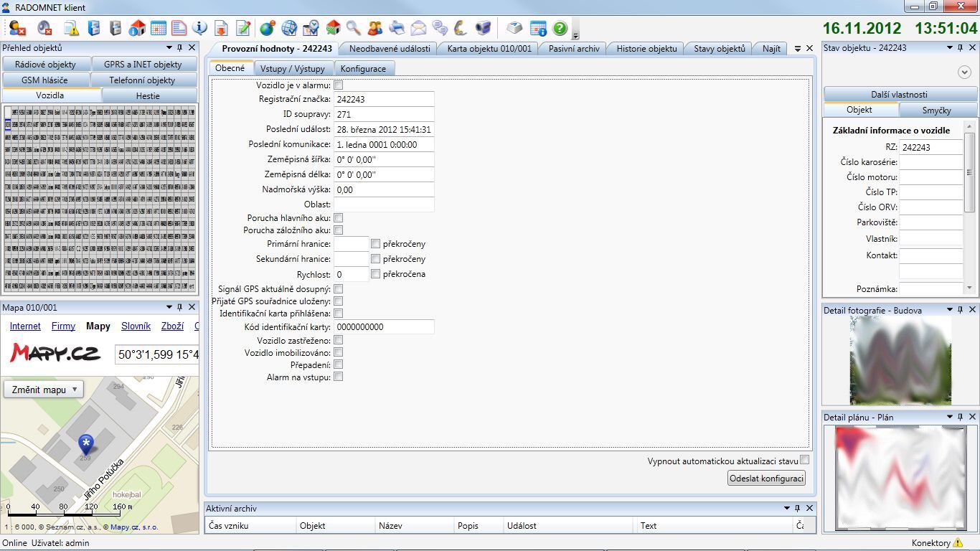Click the muted speaker sound icon
This screenshot has height=551, width=980.
coord(44,28)
